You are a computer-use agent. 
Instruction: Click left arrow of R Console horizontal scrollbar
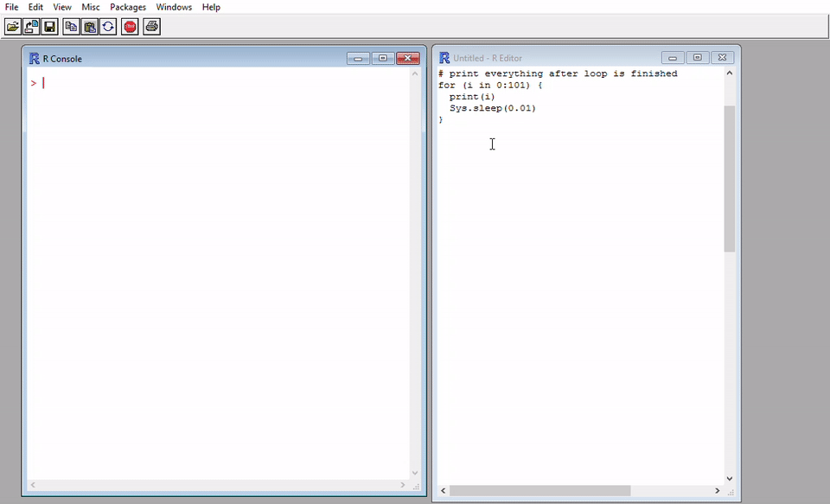click(33, 485)
